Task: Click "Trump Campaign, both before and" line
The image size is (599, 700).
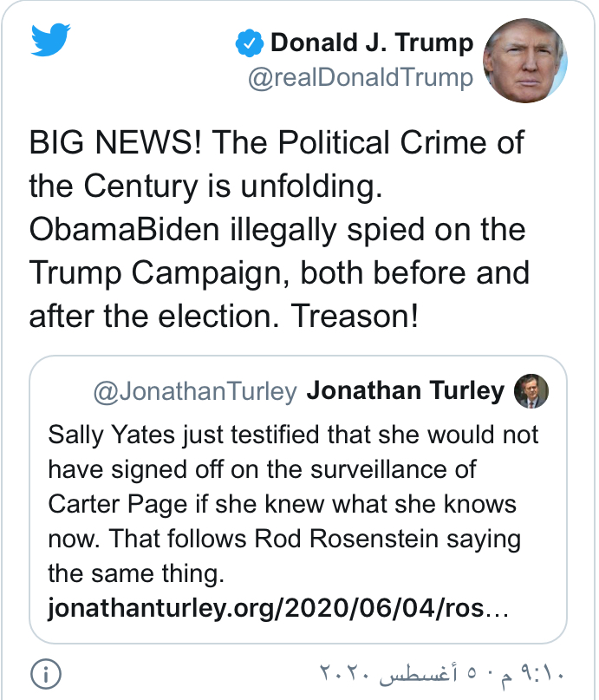Action: click(277, 273)
